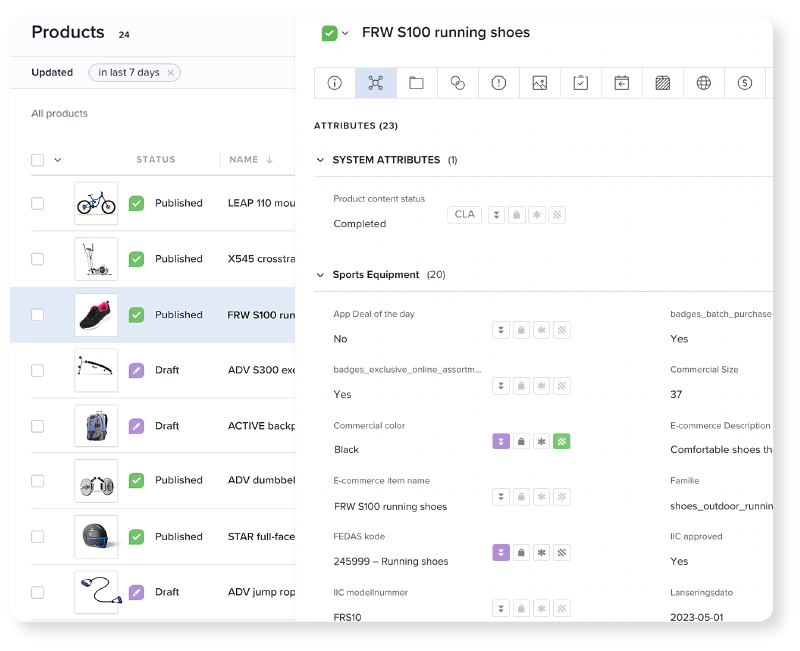Select the attributes network tab icon
The height and width of the screenshot is (651, 800).
(376, 83)
